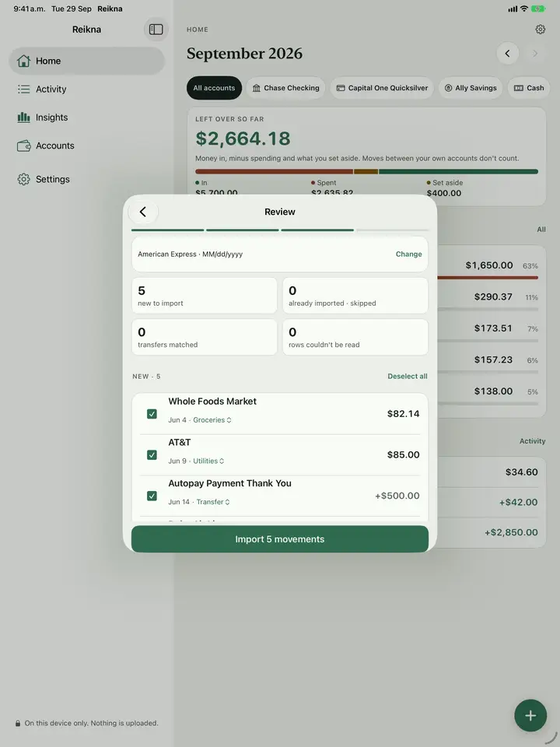Click Change for American Express format
This screenshot has width=560, height=747.
(x=408, y=254)
